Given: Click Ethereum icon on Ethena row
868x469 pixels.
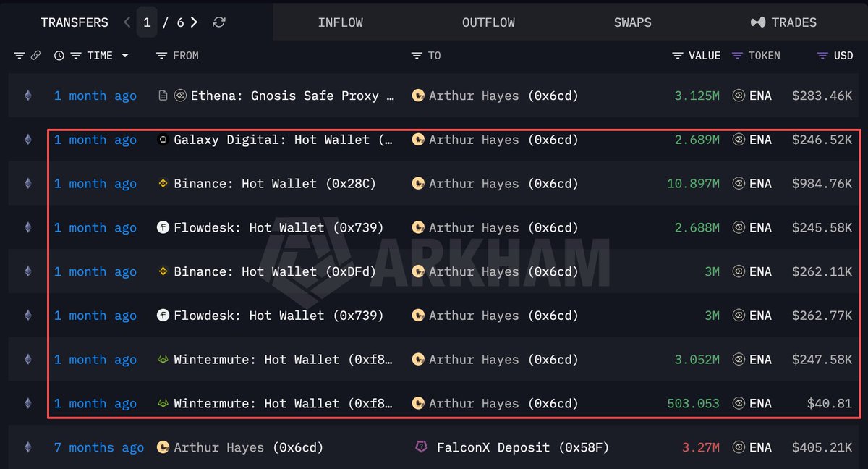Looking at the screenshot, I should (28, 96).
